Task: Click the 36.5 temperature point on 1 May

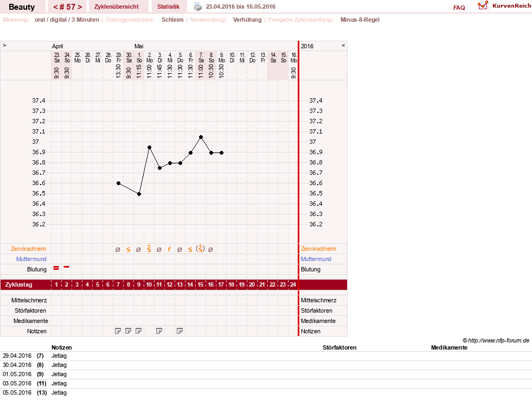Action: [139, 194]
